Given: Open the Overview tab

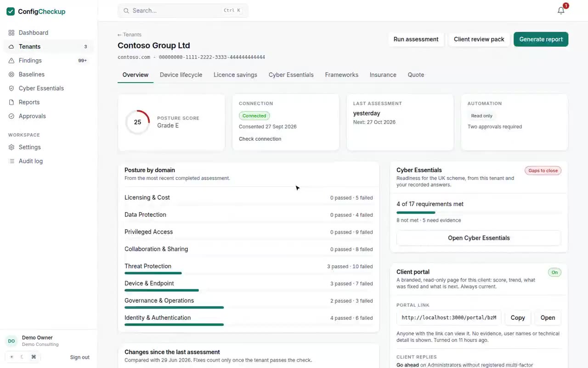Looking at the screenshot, I should pyautogui.click(x=136, y=75).
